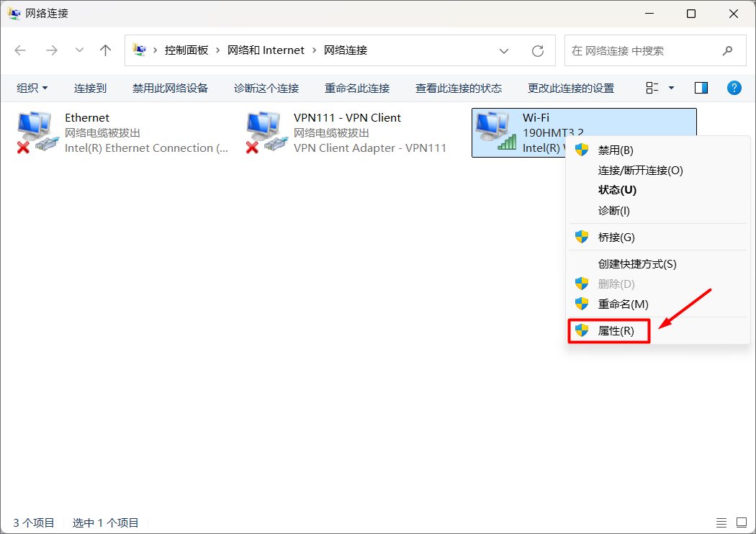This screenshot has height=534, width=756.
Task: Maximize the 网络连接 window
Action: [691, 14]
